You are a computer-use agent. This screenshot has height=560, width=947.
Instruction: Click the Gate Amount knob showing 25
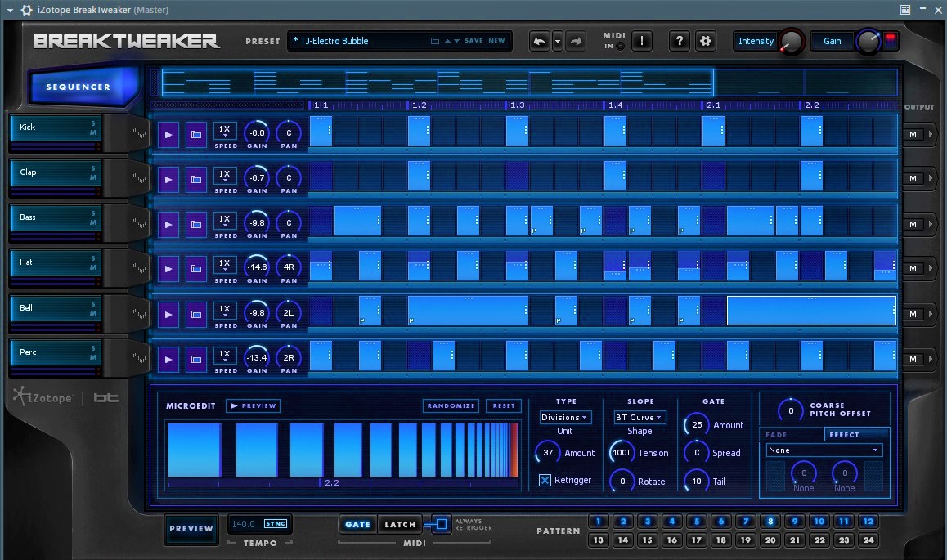point(697,425)
